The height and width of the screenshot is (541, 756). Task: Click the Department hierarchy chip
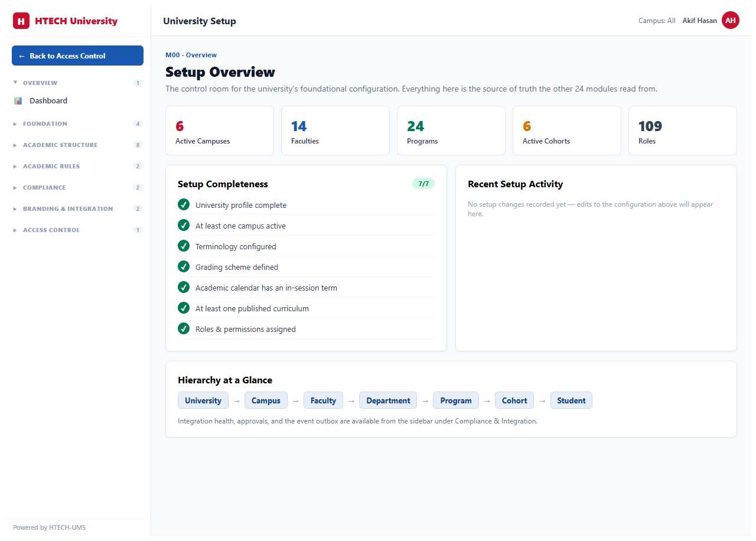[x=388, y=400]
